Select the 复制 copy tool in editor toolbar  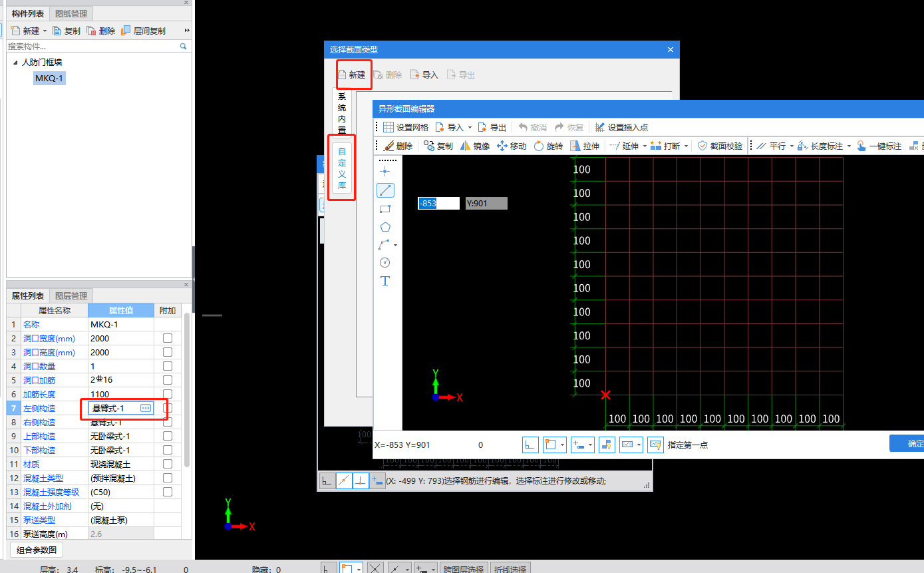[438, 146]
